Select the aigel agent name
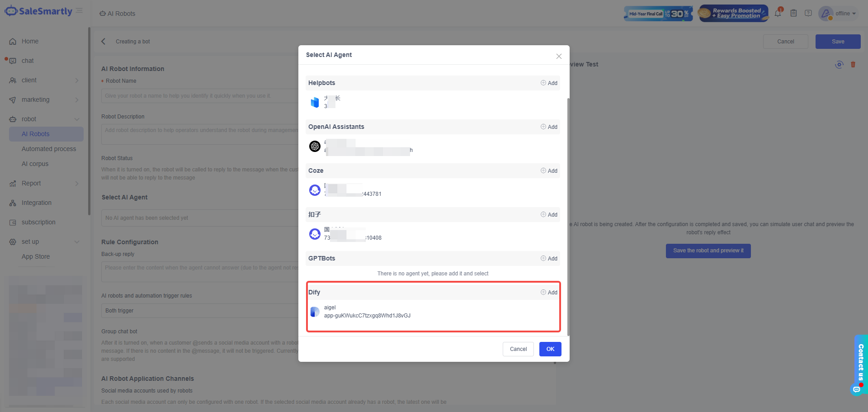The width and height of the screenshot is (868, 412). 330,308
